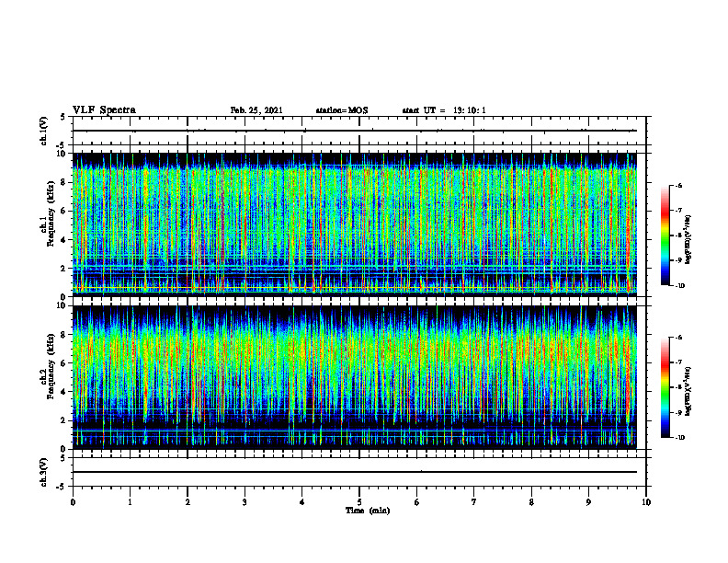Click the "2" tick label on the time axis
The height and width of the screenshot is (563, 728).
coord(188,502)
